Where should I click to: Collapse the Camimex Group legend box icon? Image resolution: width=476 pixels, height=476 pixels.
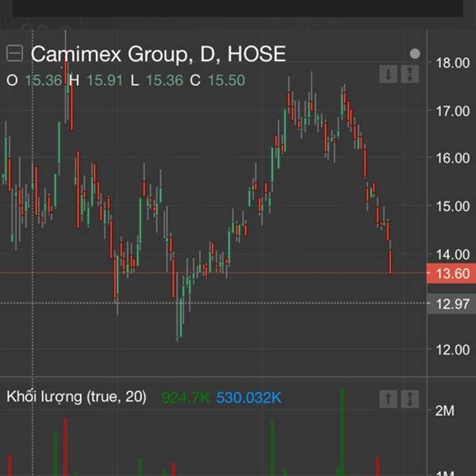[x=14, y=53]
